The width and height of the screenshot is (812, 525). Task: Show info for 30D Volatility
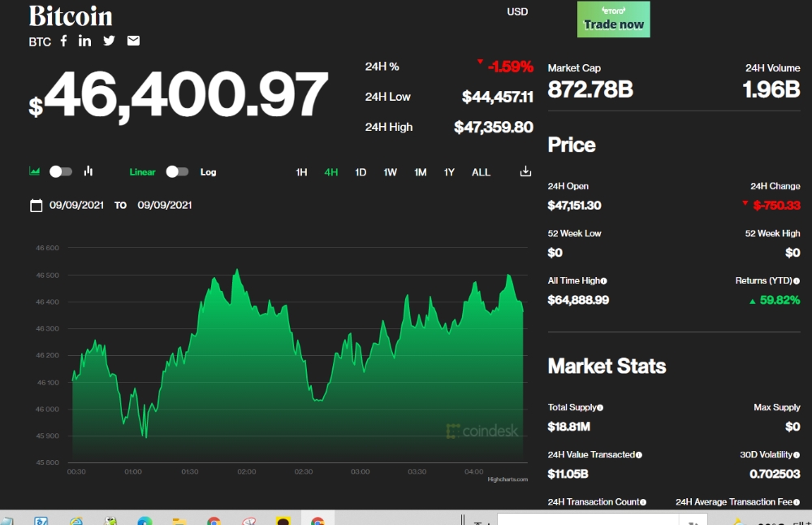point(797,455)
